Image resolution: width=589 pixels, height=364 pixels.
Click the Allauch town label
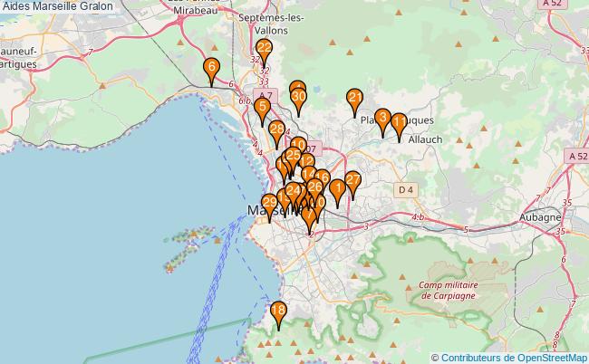click(426, 139)
